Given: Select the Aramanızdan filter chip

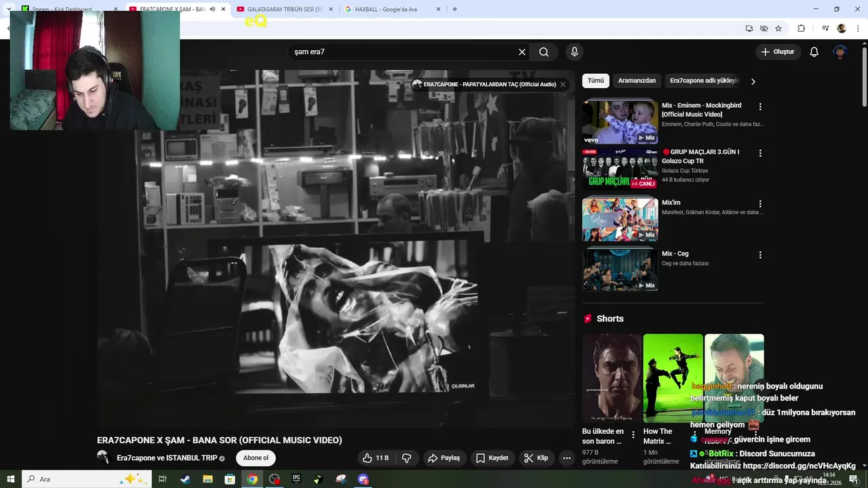Looking at the screenshot, I should pos(637,81).
